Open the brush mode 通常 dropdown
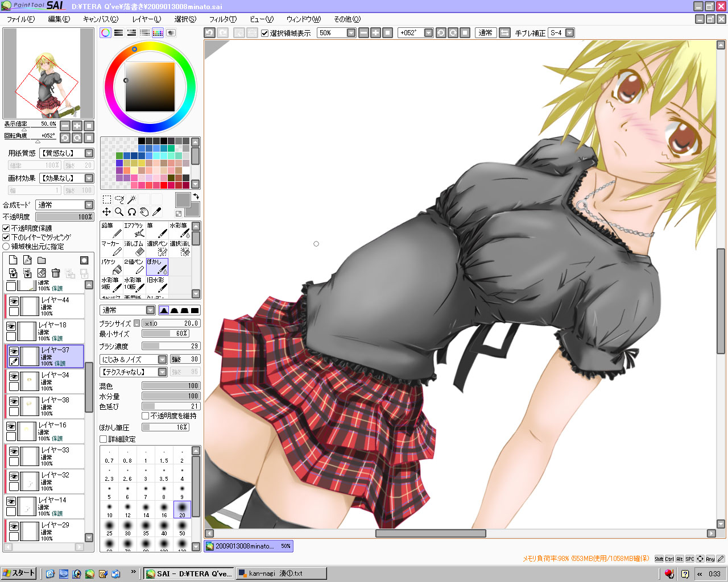Viewport: 728px width, 582px height. tap(128, 310)
